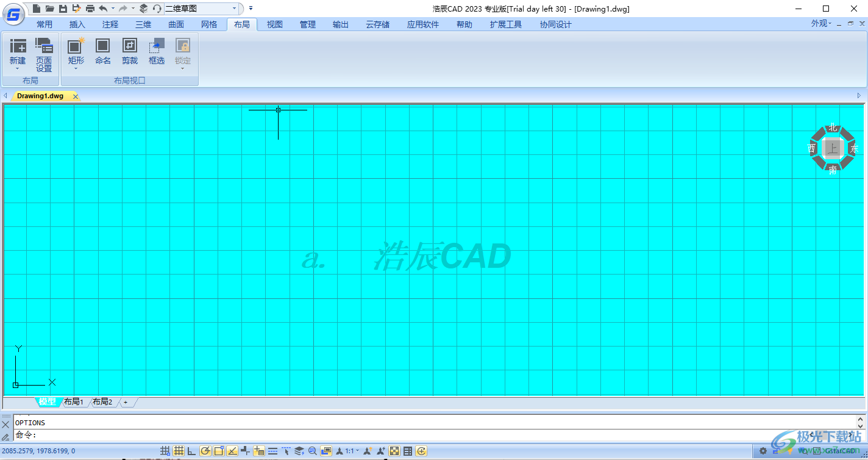Switch to the 布局1 layout tab
Image resolution: width=868 pixels, height=460 pixels.
[74, 402]
